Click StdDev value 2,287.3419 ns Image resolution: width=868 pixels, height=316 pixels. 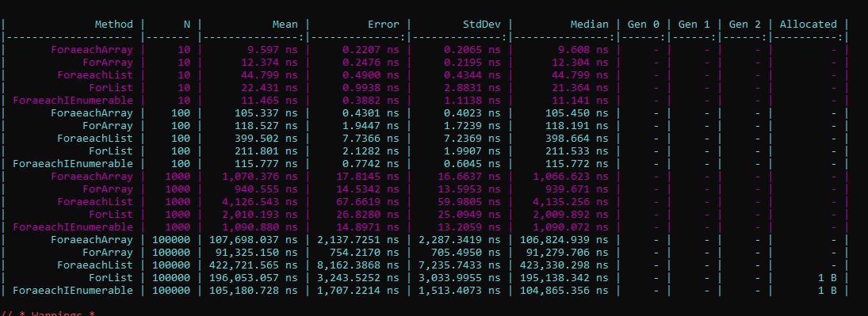[x=460, y=240]
